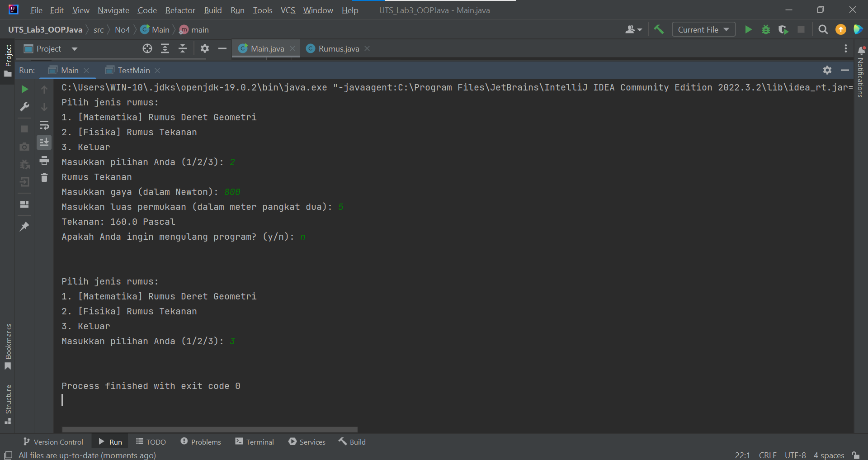Image resolution: width=868 pixels, height=460 pixels.
Task: Toggle soft-wrap lines in the console
Action: 44,125
